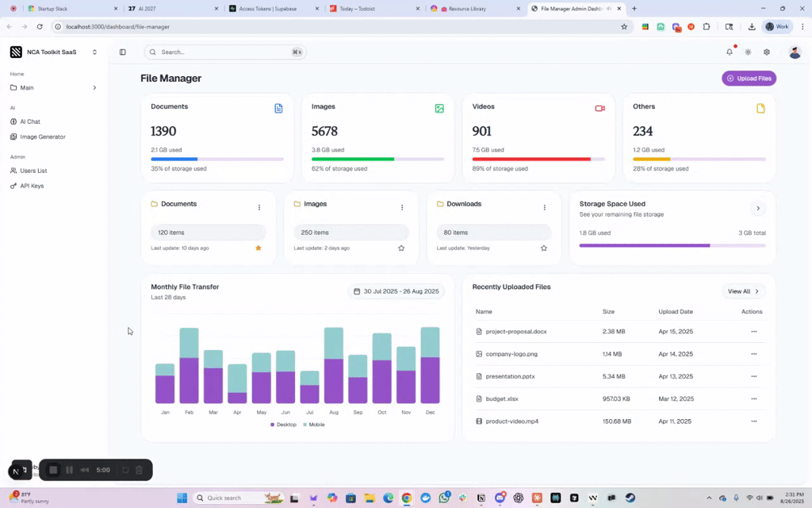Star the Images folder with 250 items
The width and height of the screenshot is (812, 508).
[401, 248]
